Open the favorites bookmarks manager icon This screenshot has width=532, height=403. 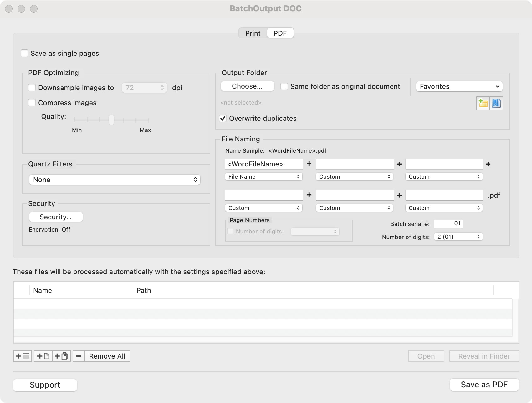(496, 103)
